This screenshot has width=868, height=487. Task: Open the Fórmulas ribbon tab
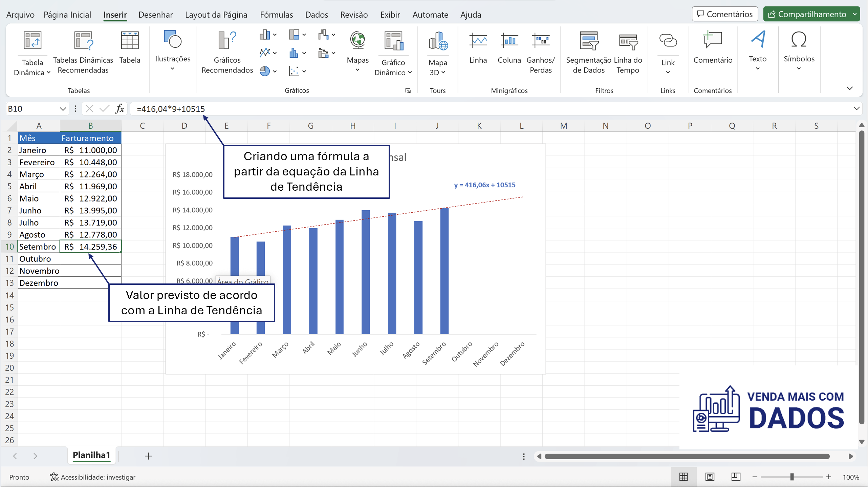point(276,15)
